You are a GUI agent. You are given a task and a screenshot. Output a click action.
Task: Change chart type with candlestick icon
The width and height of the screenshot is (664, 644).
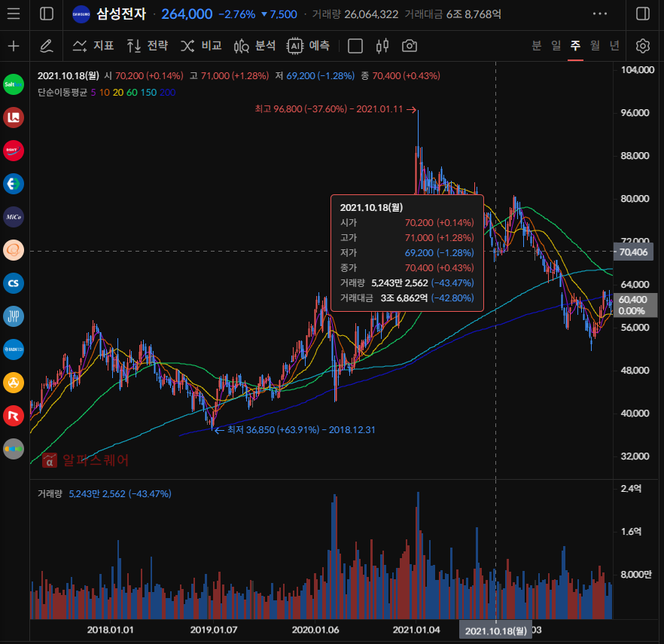[x=382, y=46]
